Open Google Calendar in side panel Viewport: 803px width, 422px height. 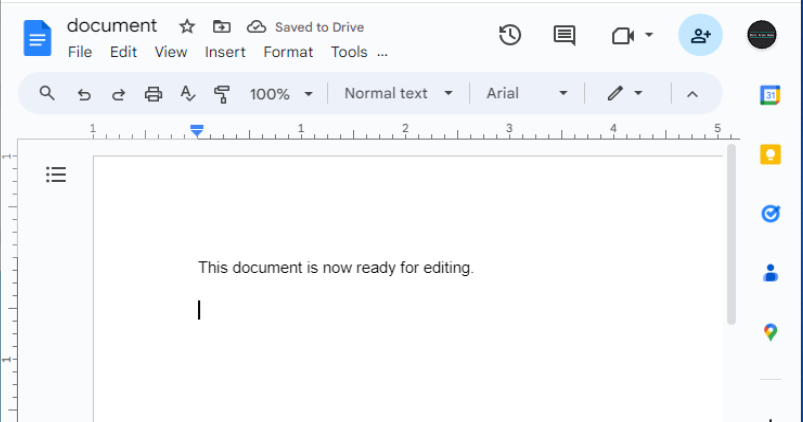(770, 95)
